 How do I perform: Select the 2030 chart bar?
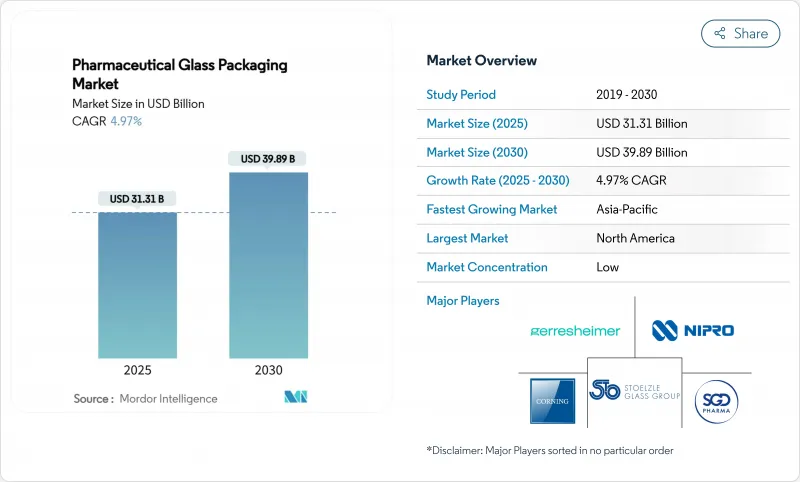point(267,265)
